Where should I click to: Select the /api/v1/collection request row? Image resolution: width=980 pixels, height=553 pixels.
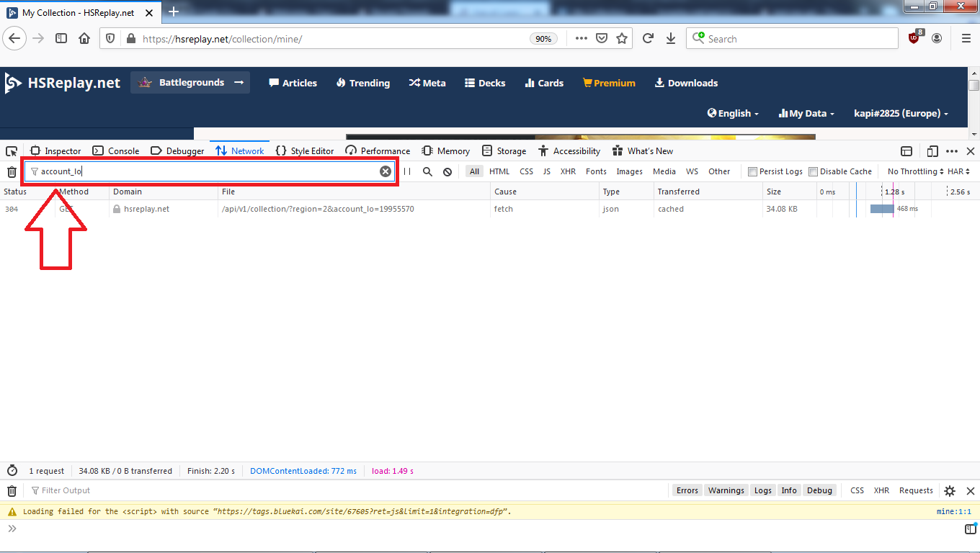tap(490, 209)
